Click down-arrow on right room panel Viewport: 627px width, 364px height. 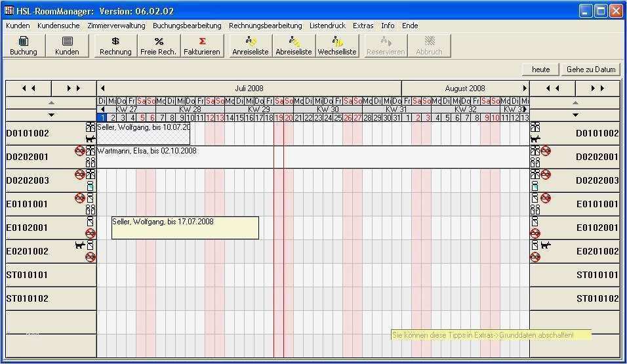(x=575, y=115)
